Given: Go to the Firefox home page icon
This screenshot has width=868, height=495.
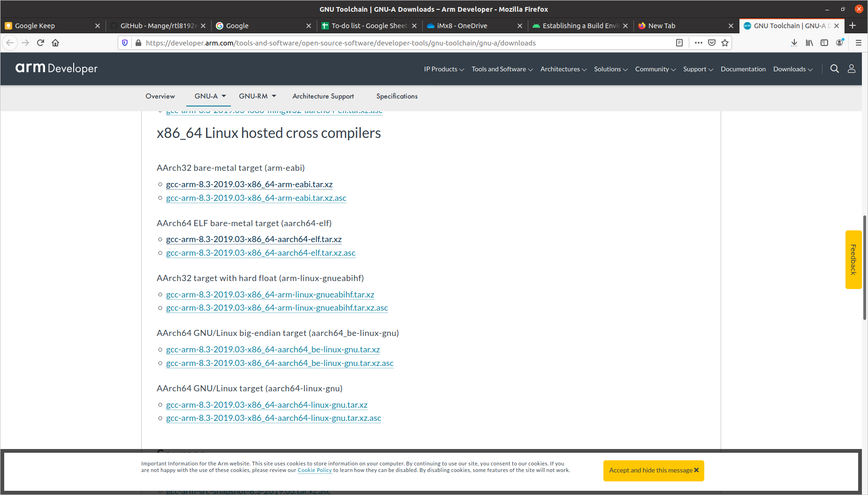Looking at the screenshot, I should pyautogui.click(x=55, y=43).
